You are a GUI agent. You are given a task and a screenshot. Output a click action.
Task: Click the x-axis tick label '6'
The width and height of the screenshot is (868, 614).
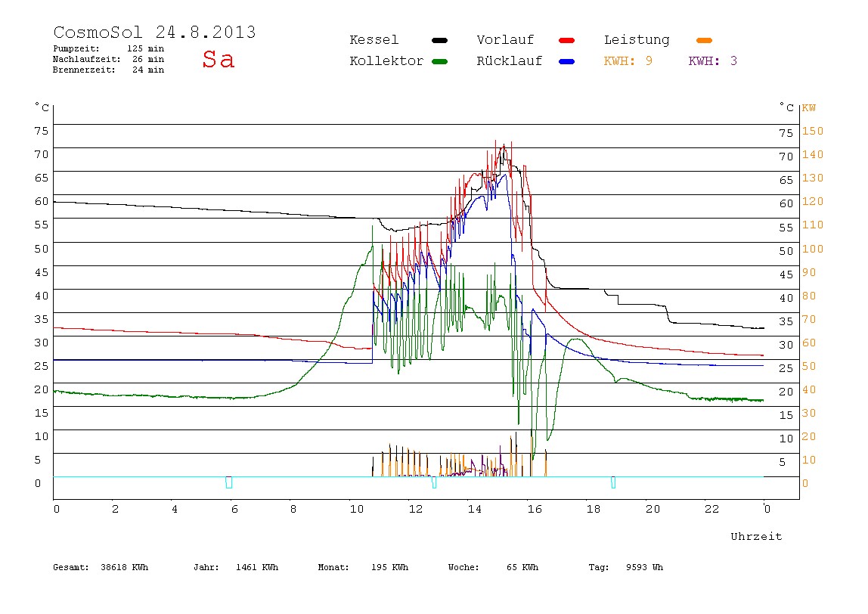234,509
